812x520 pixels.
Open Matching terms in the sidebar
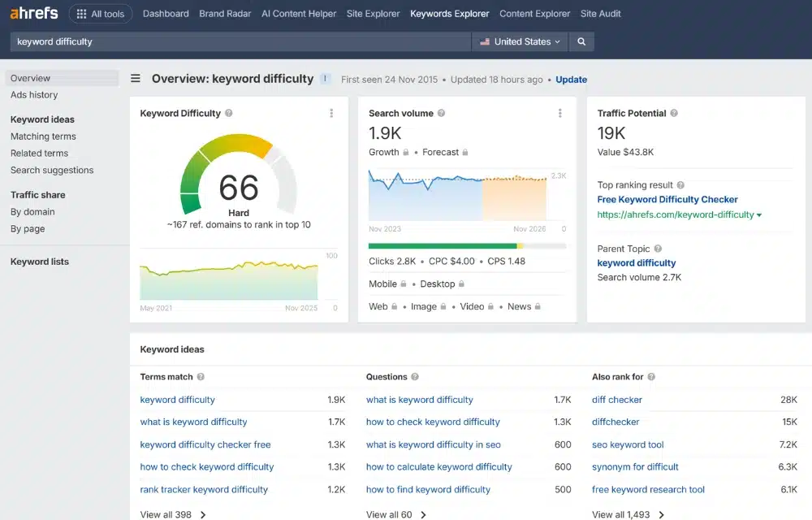click(43, 136)
